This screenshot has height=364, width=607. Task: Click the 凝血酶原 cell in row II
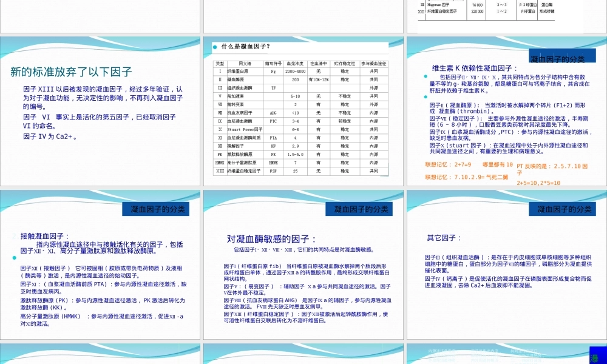(x=245, y=79)
